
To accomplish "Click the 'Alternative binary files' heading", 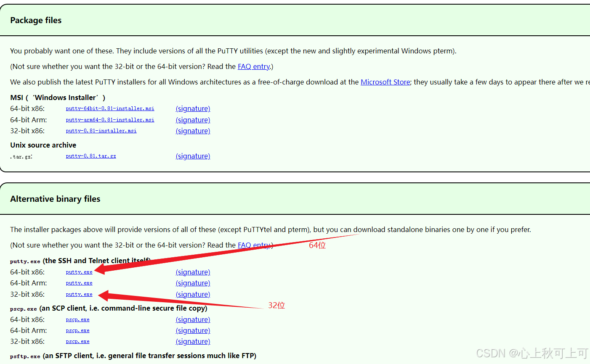I will tap(55, 199).
